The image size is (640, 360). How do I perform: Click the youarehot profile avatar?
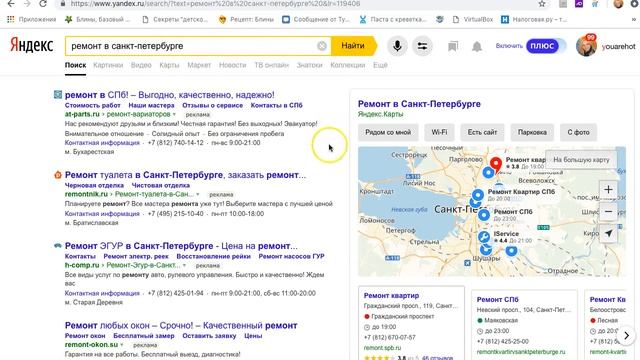(x=587, y=46)
